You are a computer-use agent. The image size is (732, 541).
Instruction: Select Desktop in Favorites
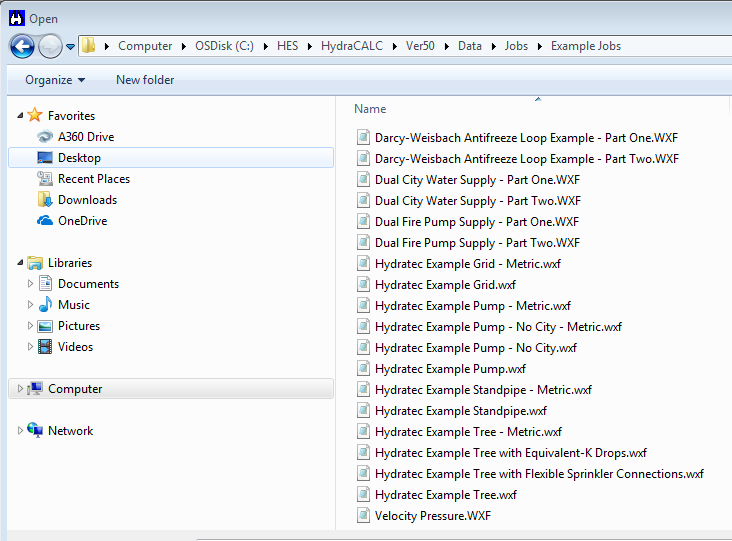point(171,158)
